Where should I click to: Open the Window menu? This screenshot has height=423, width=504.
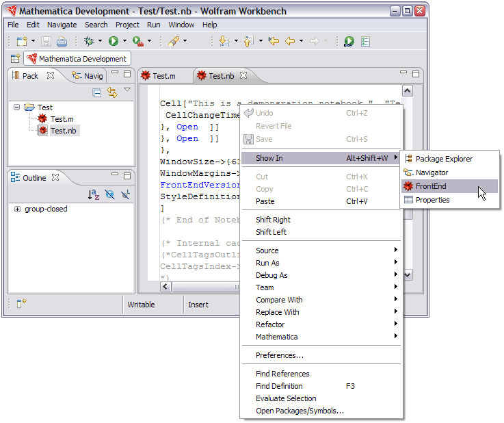coord(181,25)
